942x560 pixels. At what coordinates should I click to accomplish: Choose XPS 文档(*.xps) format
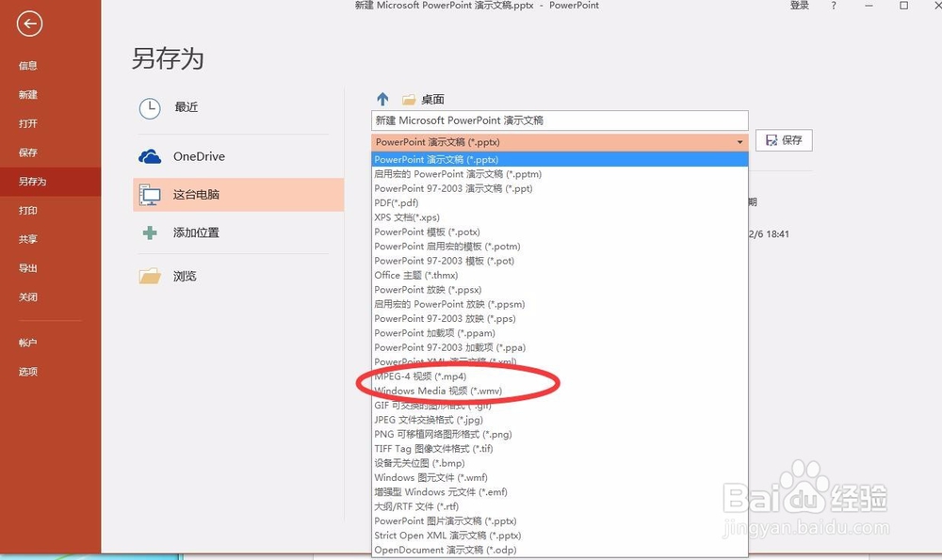click(x=560, y=217)
